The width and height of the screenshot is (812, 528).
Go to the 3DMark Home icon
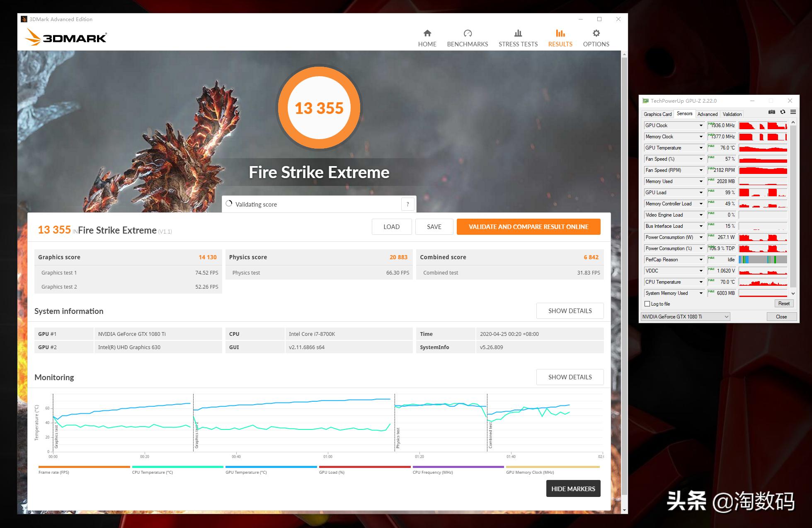[x=427, y=34]
